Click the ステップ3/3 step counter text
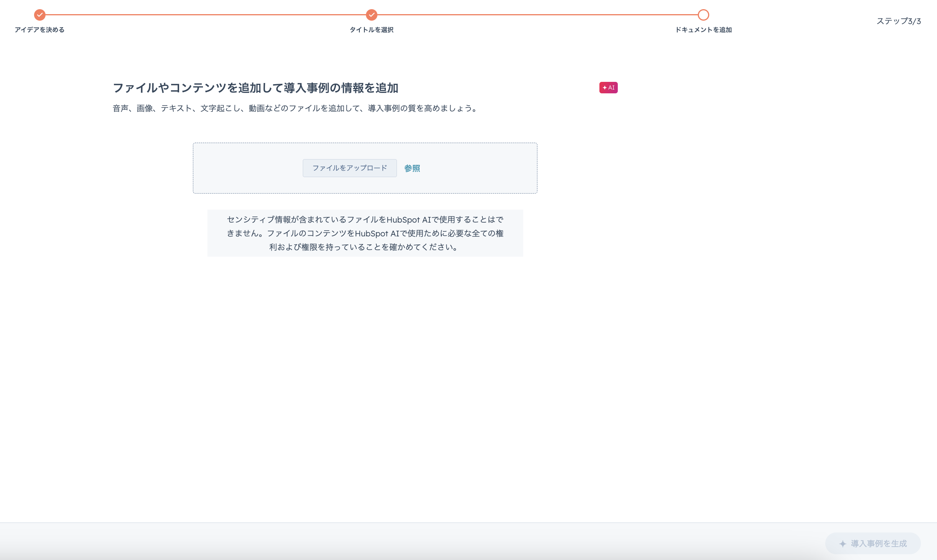Screen dimensions: 937x560 click(x=898, y=21)
